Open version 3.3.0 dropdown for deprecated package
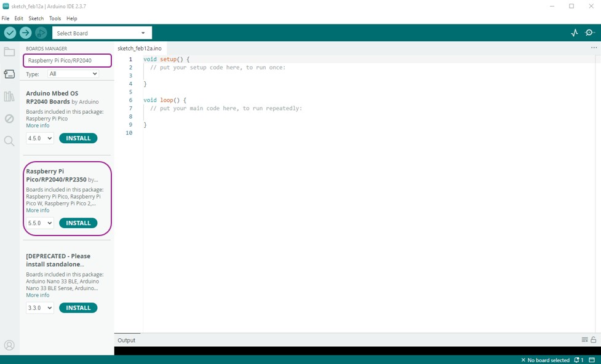Screen dimensions: 601x364 (40, 307)
